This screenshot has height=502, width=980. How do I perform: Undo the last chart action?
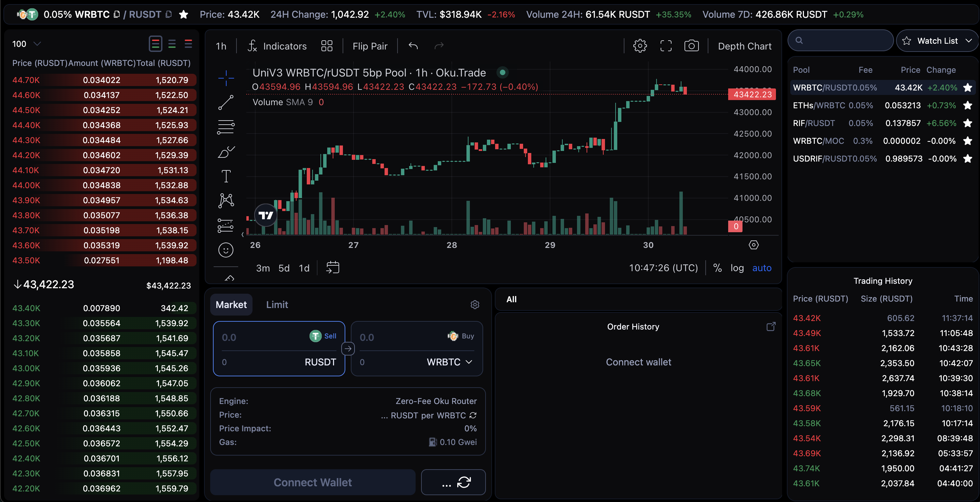tap(413, 46)
